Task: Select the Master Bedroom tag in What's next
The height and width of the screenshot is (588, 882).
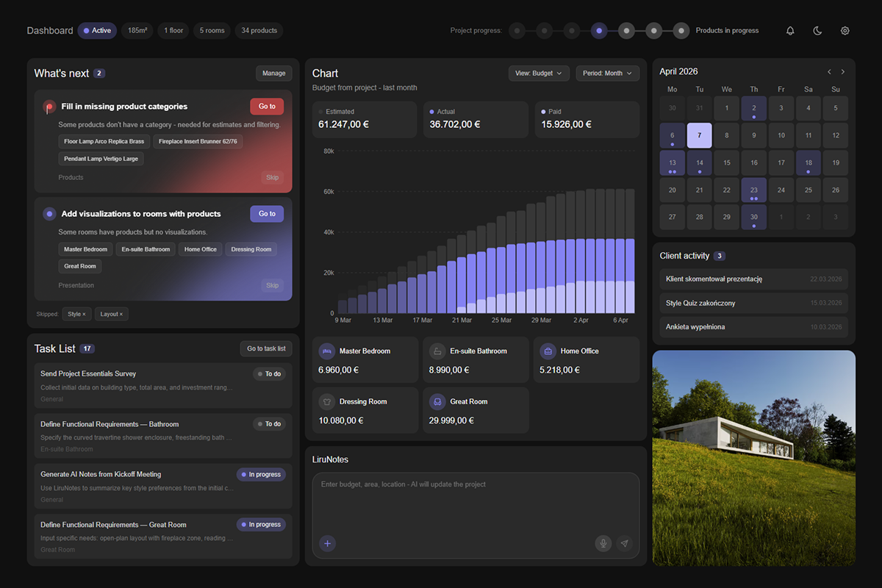Action: (x=85, y=248)
